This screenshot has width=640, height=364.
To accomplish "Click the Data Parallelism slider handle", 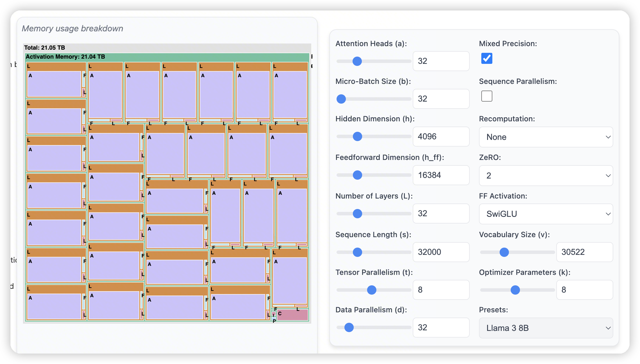I will point(349,327).
